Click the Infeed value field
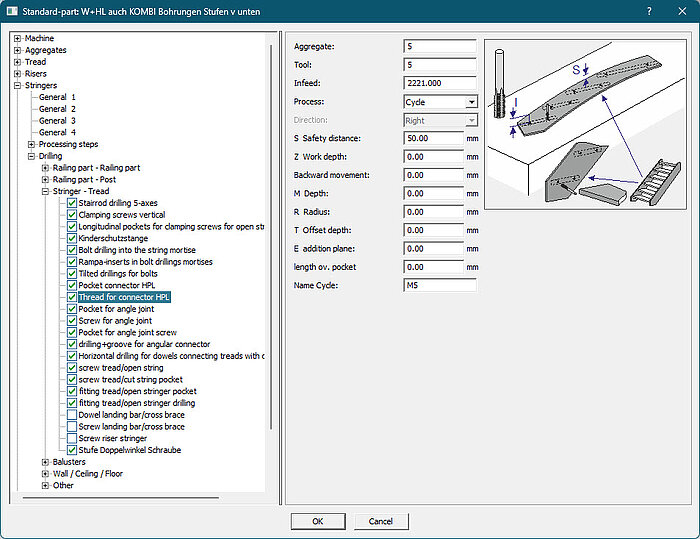The width and height of the screenshot is (700, 539). coord(440,83)
